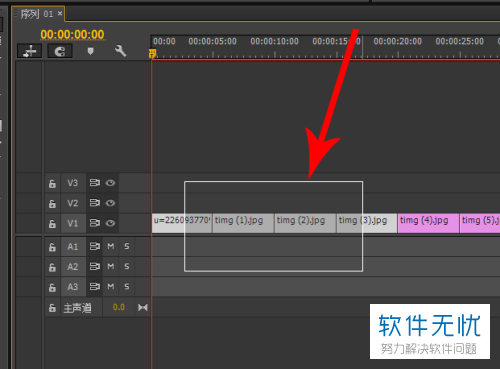The image size is (500, 369).
Task: Click the nest sequences toggle icon
Action: (x=30, y=51)
